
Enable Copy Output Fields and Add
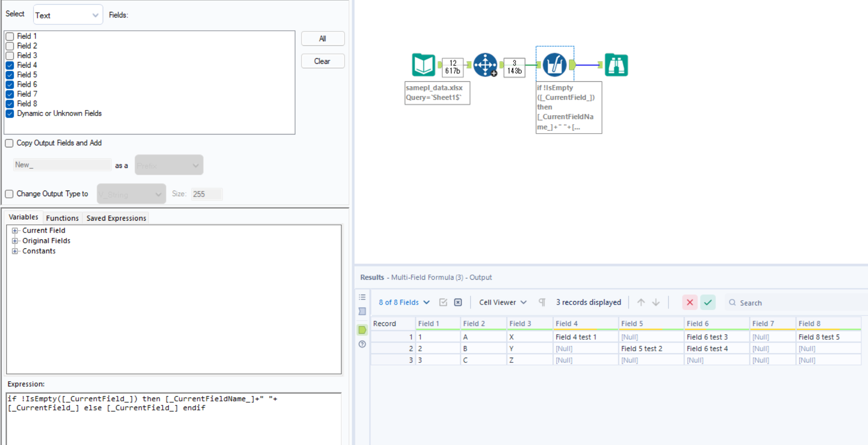[9, 143]
